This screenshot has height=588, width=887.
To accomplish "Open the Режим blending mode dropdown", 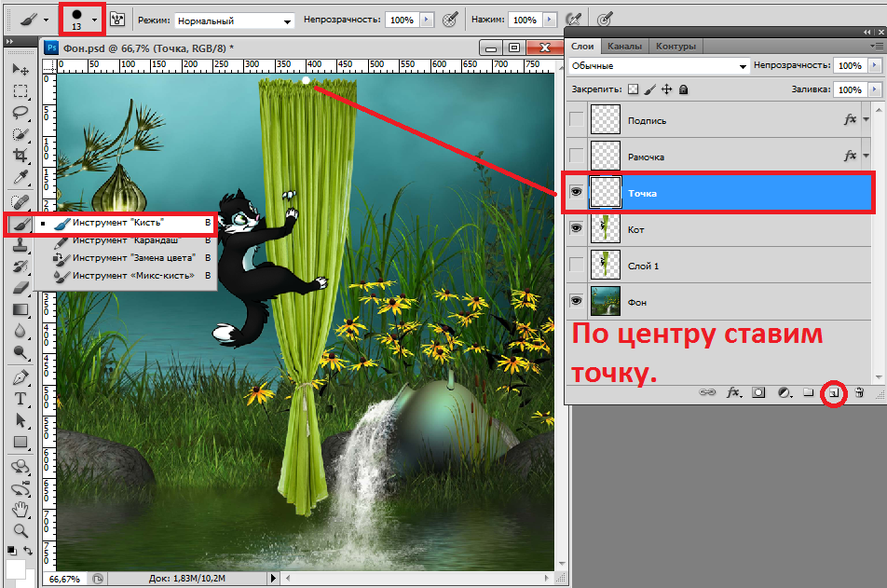I will pyautogui.click(x=234, y=21).
